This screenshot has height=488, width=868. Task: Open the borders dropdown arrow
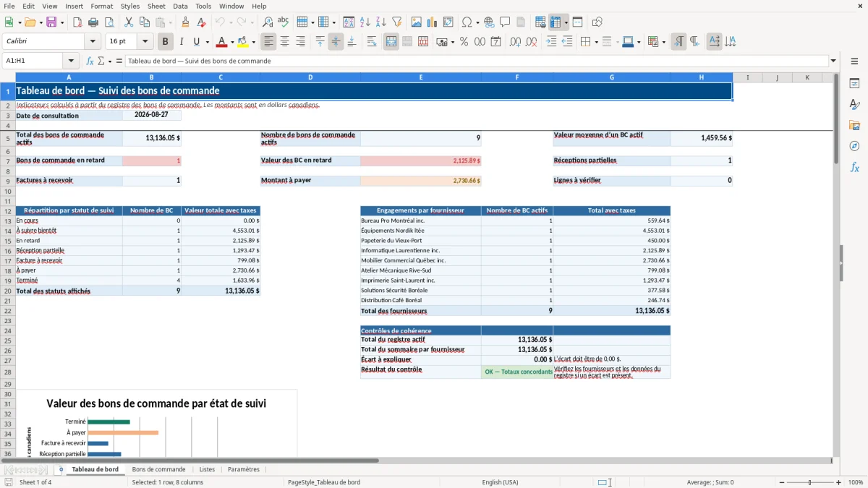coord(596,42)
